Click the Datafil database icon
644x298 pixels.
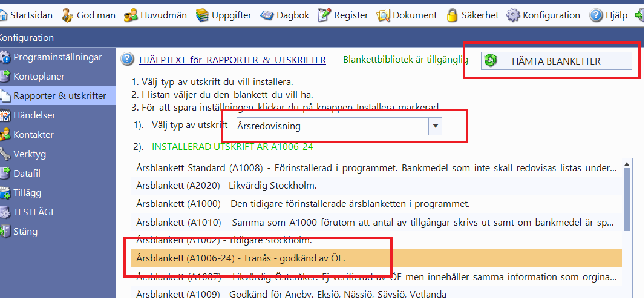pos(5,173)
